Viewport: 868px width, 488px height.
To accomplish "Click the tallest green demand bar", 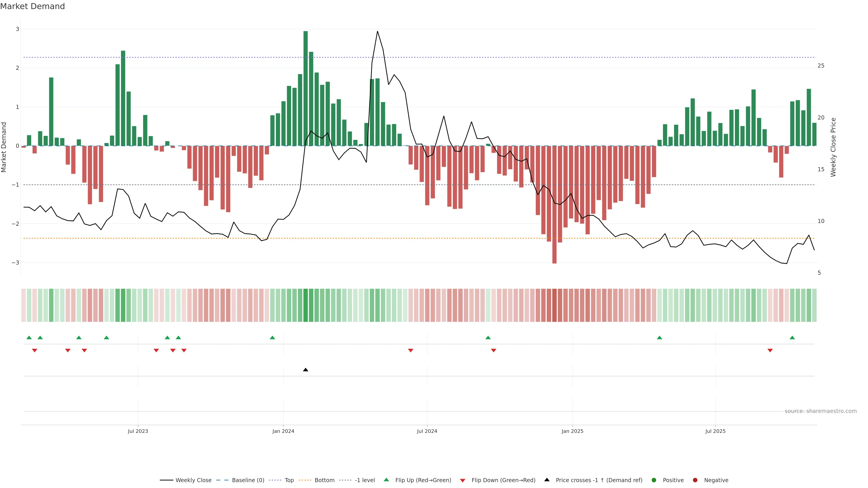I will click(305, 88).
